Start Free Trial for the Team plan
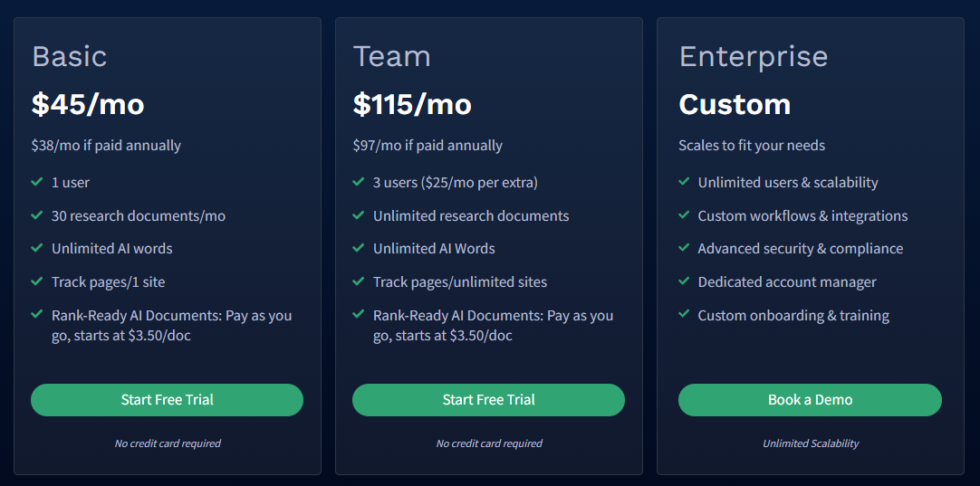980x486 pixels. [x=488, y=400]
